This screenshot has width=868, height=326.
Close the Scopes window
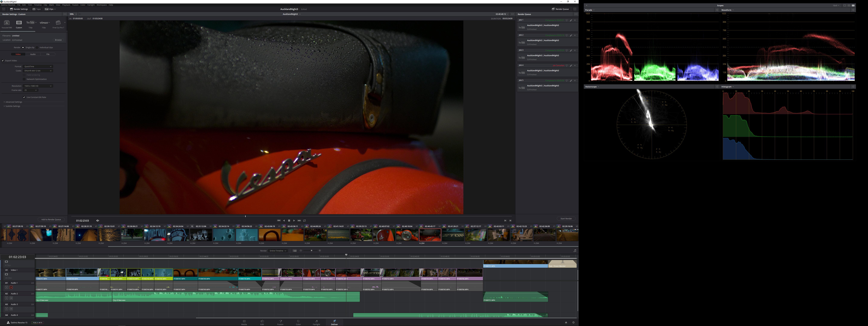(x=587, y=5)
